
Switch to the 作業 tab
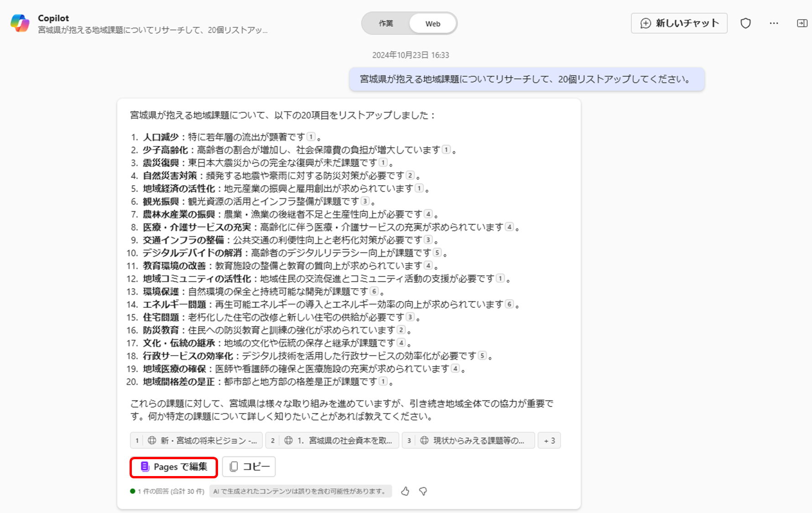point(386,23)
